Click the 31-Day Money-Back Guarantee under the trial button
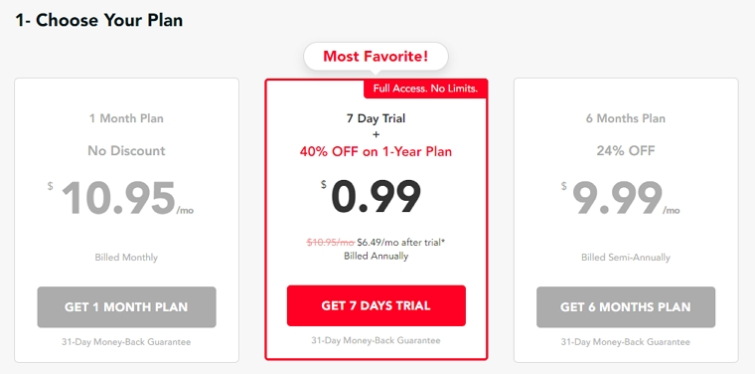 (x=376, y=340)
